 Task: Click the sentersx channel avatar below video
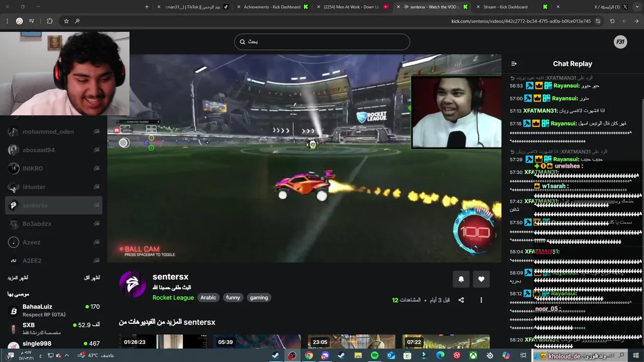click(132, 284)
